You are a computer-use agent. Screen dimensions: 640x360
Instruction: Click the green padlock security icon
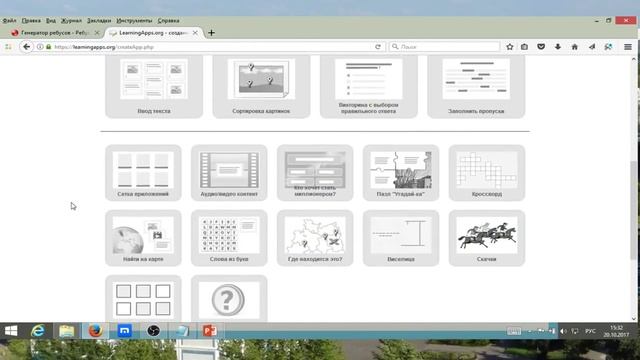click(49, 47)
